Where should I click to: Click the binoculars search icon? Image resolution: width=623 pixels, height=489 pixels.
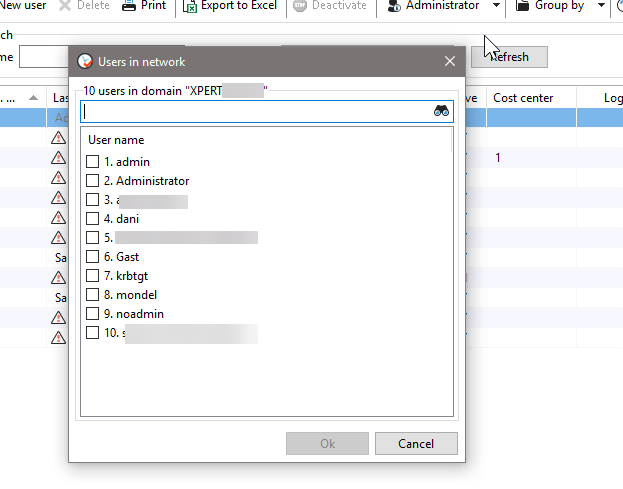(443, 112)
